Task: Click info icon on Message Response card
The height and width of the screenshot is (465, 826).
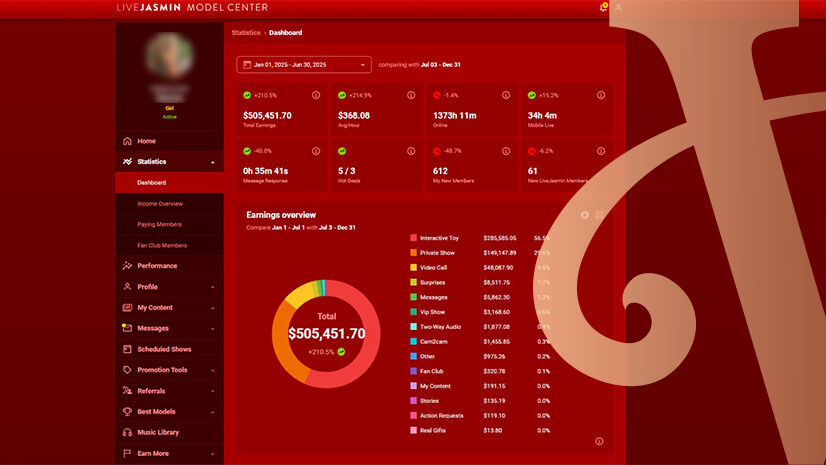Action: coord(316,151)
